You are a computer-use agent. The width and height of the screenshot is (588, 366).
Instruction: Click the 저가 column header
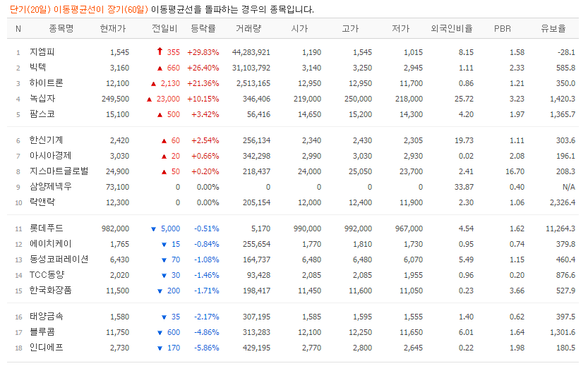pos(400,28)
